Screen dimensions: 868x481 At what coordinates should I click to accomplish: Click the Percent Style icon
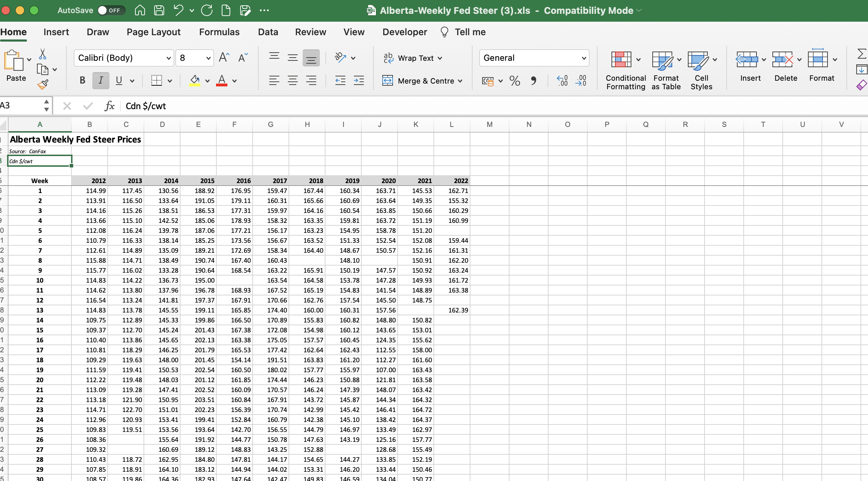tap(514, 81)
